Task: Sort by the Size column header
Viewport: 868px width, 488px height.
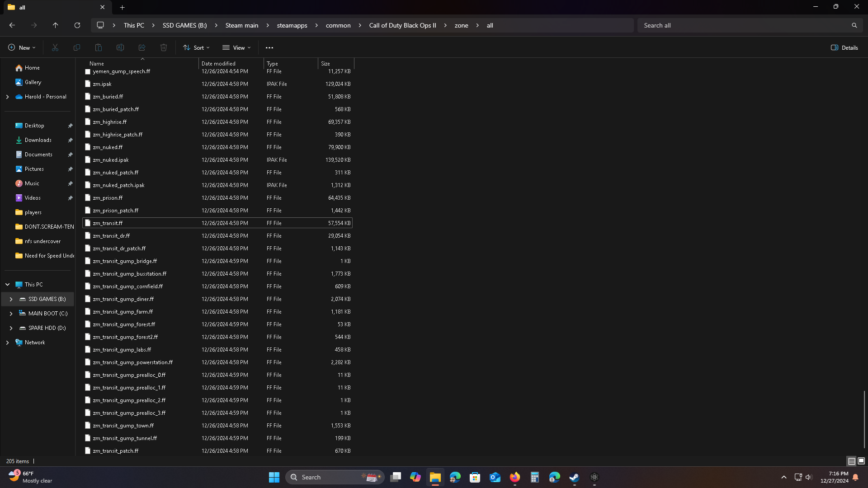Action: pos(336,63)
